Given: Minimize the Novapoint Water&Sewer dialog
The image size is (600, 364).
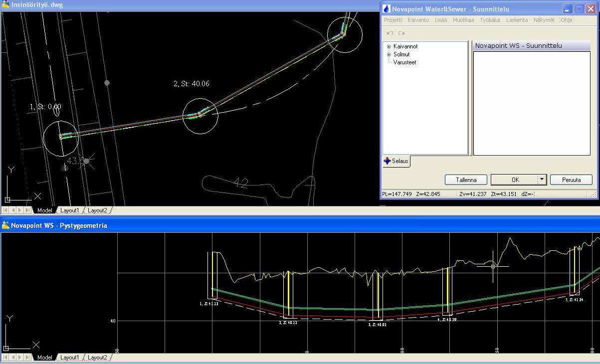Looking at the screenshot, I should click(x=568, y=9).
